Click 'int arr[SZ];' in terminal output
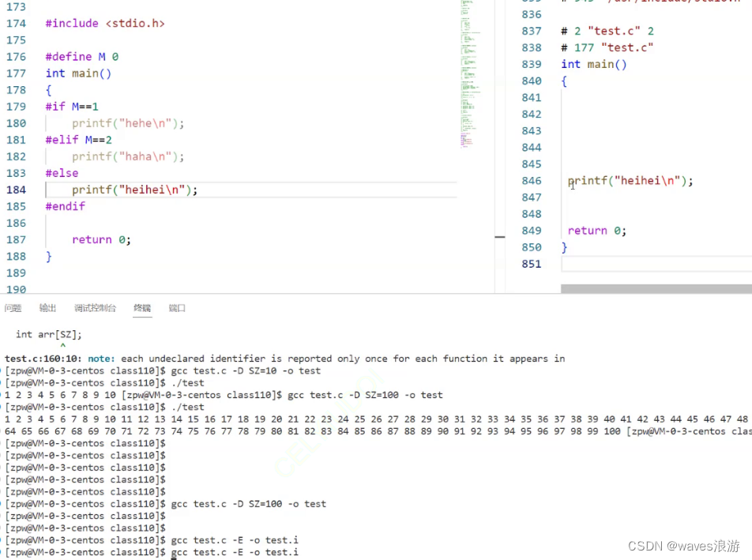 click(x=49, y=335)
